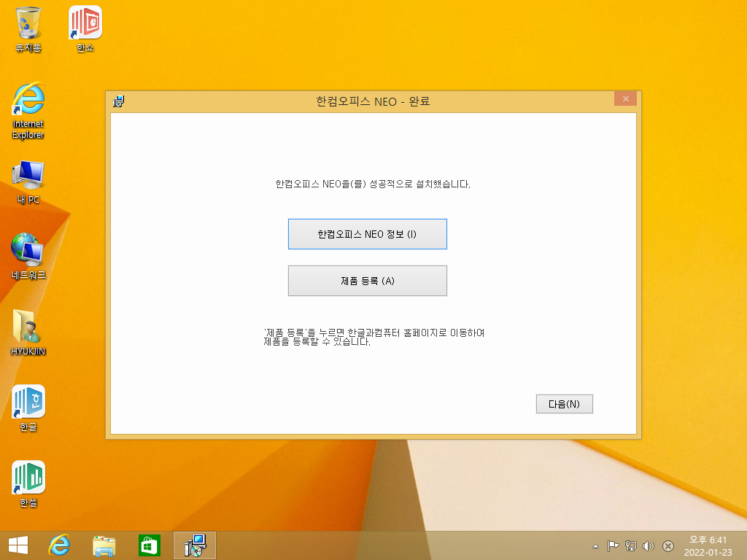Open Internet Explorer from the taskbar
This screenshot has height=560, width=747.
tap(60, 545)
